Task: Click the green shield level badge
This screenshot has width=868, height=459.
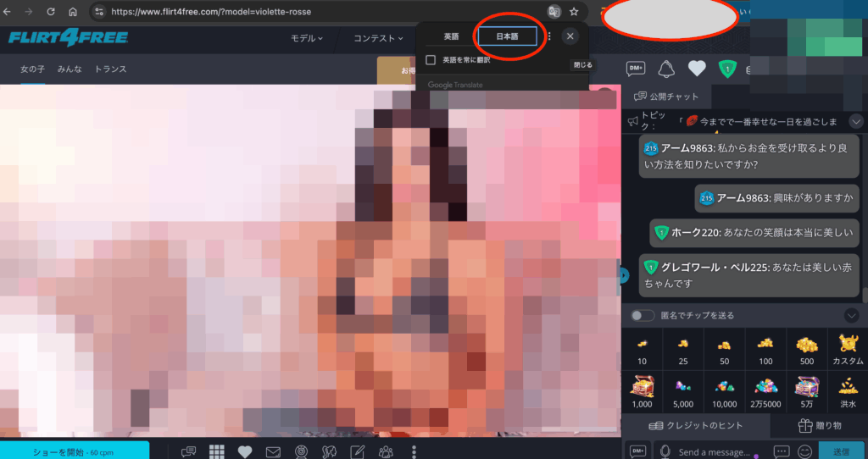Action: click(x=726, y=69)
